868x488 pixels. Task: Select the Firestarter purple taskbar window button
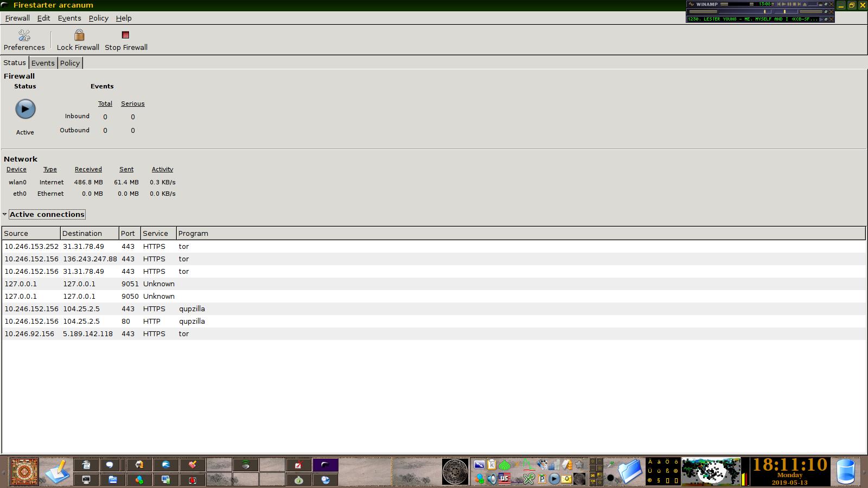point(325,465)
